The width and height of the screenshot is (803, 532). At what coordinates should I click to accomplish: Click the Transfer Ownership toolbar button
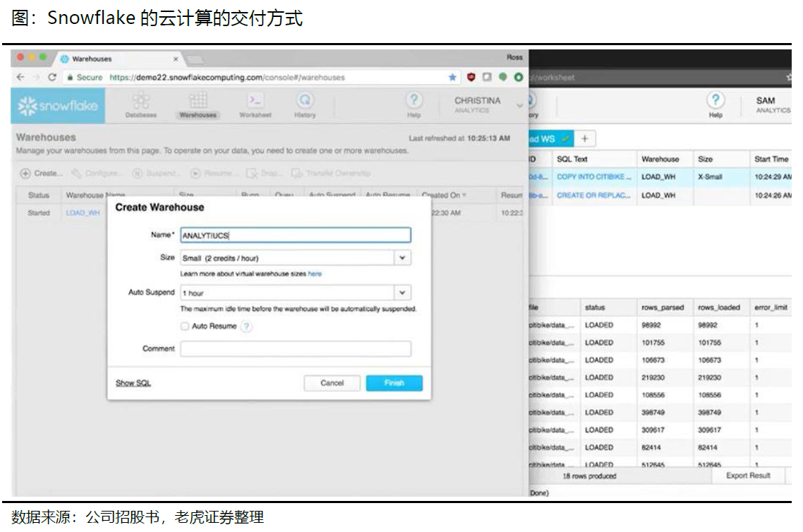pyautogui.click(x=331, y=174)
